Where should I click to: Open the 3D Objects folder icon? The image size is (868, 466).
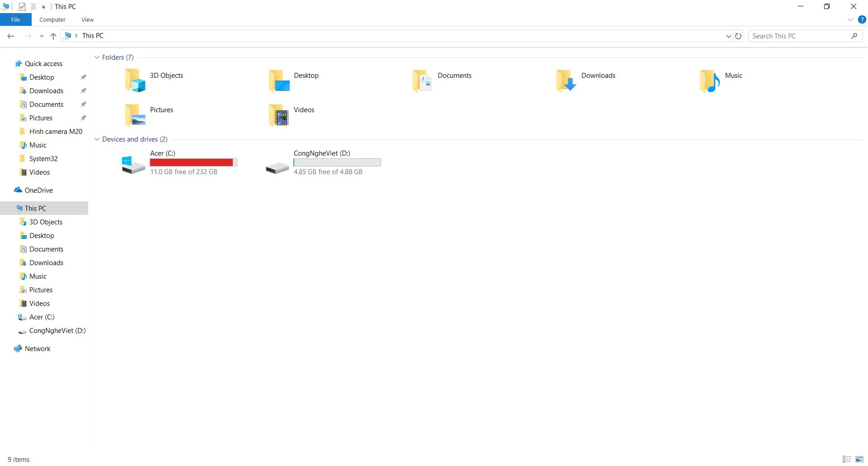click(x=135, y=81)
